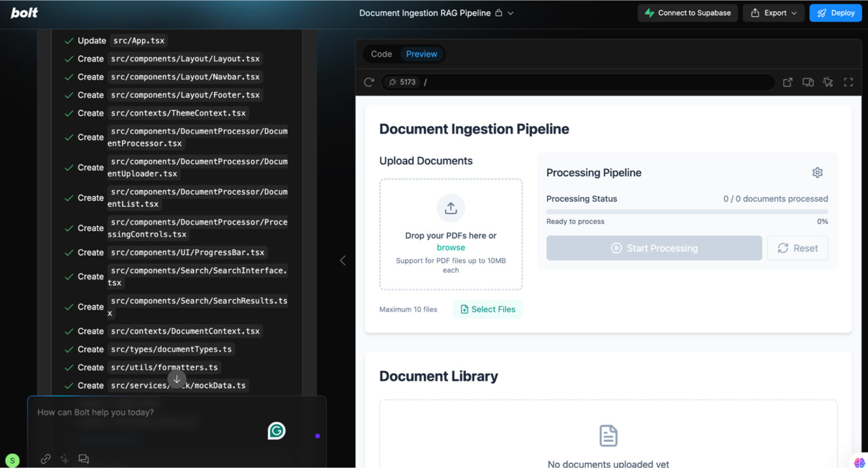Click the Deploy button
This screenshot has width=868, height=468.
point(835,13)
